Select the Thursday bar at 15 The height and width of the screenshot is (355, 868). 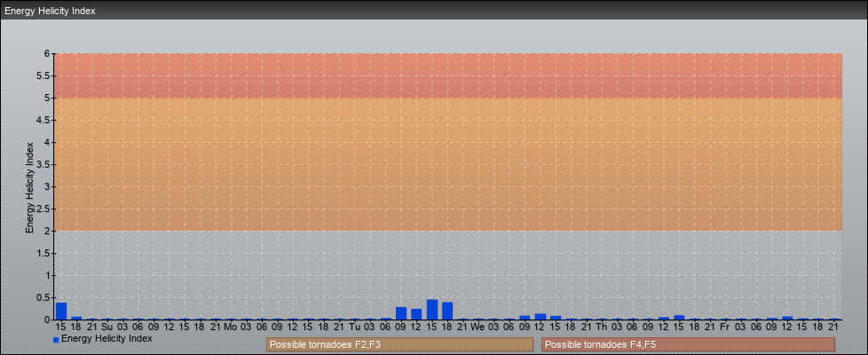tap(679, 318)
